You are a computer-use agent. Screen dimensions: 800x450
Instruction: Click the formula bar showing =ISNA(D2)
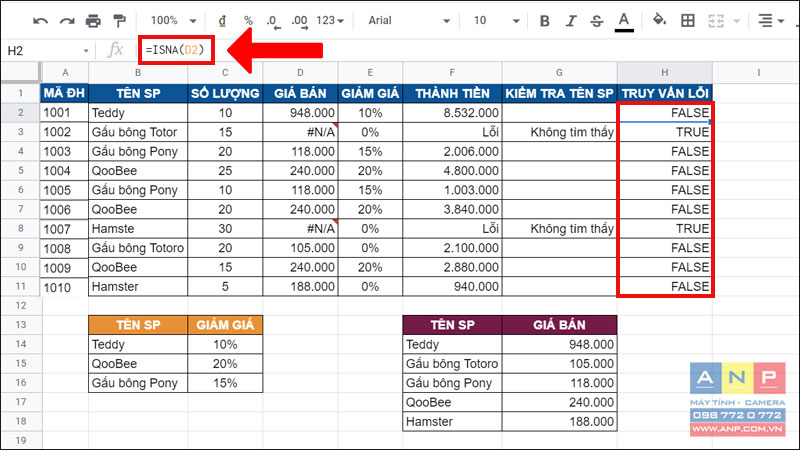coord(176,50)
